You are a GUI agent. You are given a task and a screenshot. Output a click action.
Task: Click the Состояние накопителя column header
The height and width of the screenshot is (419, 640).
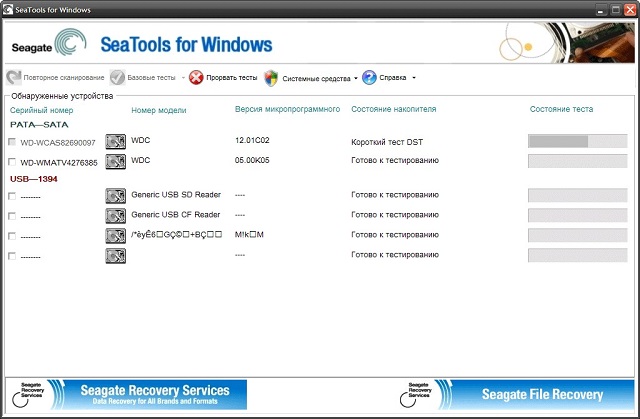coord(394,109)
